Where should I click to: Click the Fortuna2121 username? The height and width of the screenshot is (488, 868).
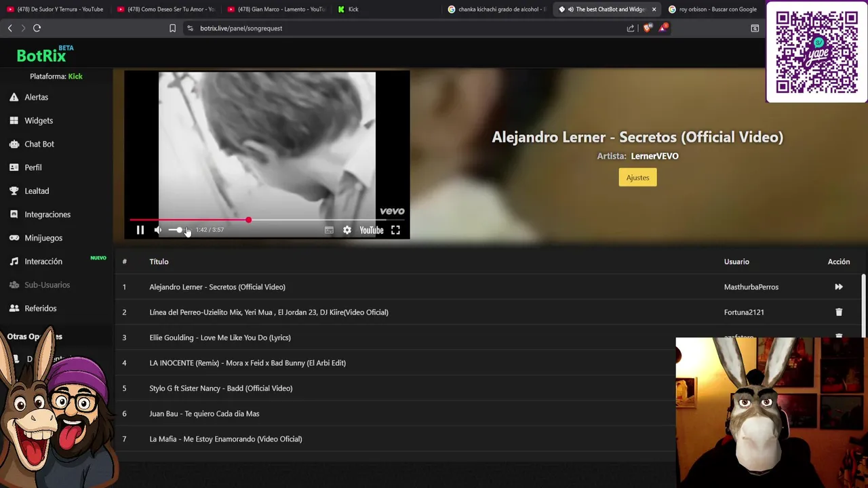coord(744,312)
